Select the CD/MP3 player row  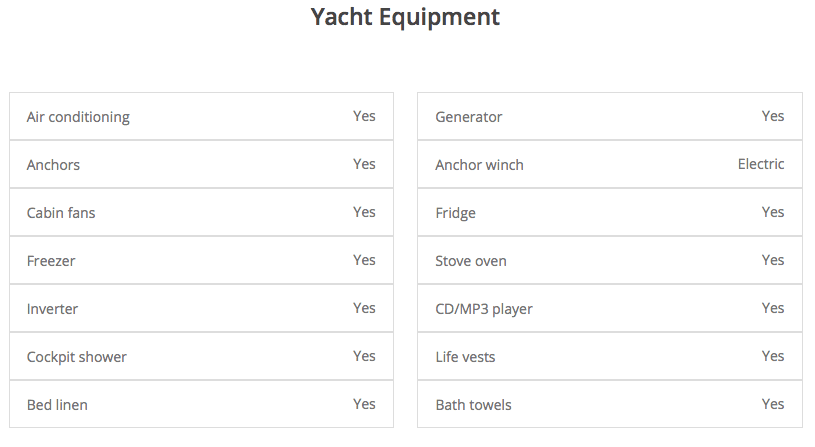click(609, 309)
